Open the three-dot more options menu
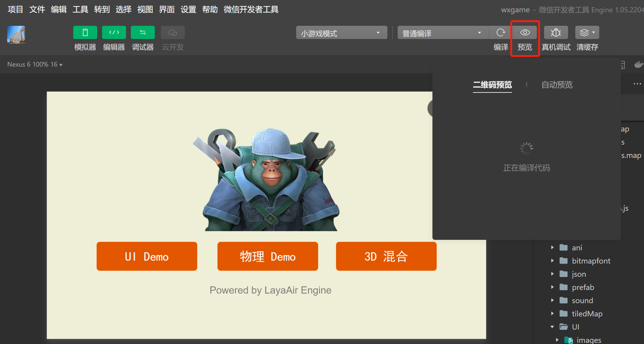 [x=637, y=84]
